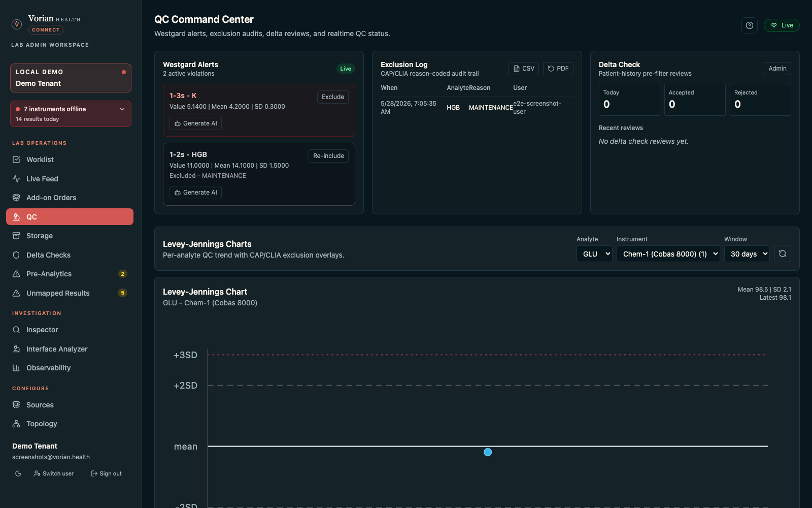Viewport: 812px width, 508px height.
Task: Open the Analyte GLU dropdown
Action: [x=594, y=254]
